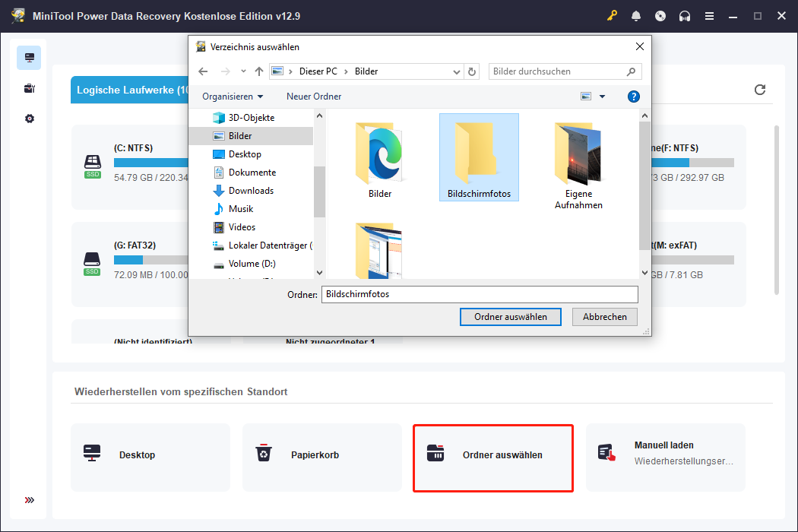This screenshot has height=532, width=798.
Task: Change the view layout icon
Action: [586, 97]
